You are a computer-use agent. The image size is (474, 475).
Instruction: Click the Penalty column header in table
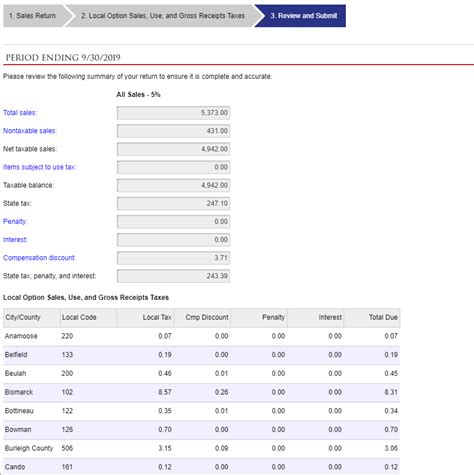pos(259,317)
